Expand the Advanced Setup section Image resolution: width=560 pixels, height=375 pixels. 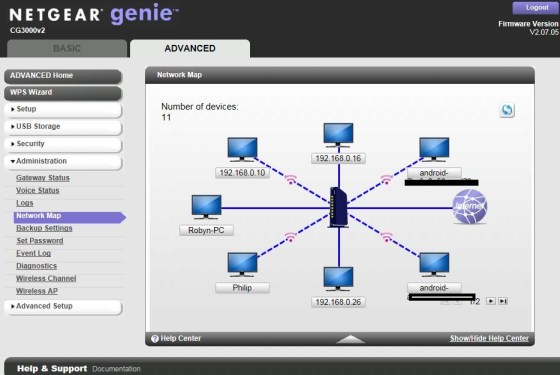(x=63, y=306)
